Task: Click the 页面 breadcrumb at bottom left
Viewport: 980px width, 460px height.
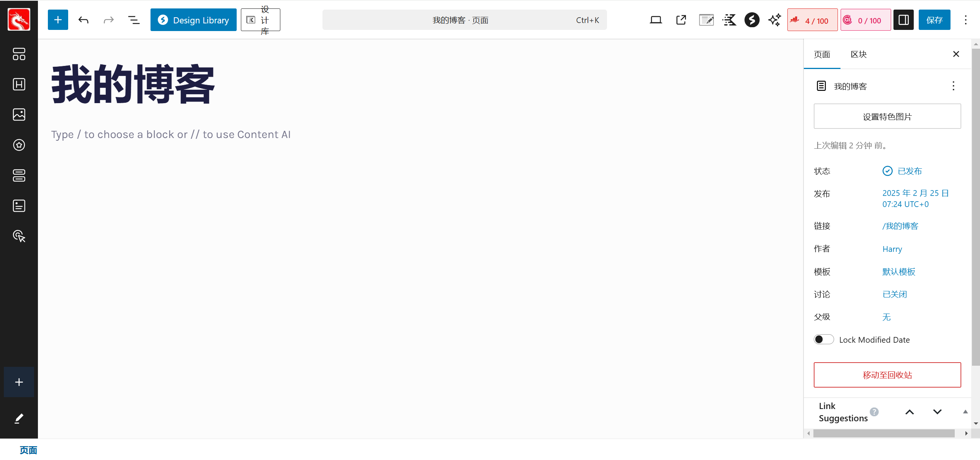Action: tap(28, 450)
